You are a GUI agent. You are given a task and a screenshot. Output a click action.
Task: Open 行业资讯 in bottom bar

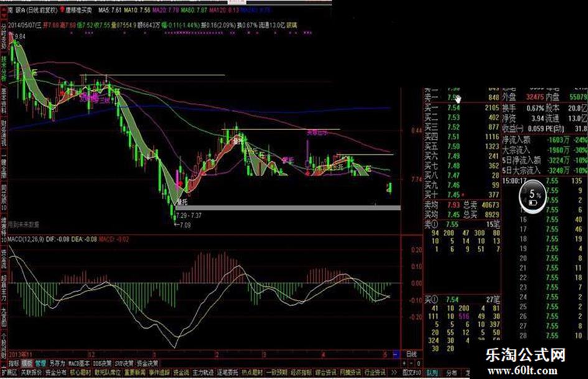tap(375, 373)
